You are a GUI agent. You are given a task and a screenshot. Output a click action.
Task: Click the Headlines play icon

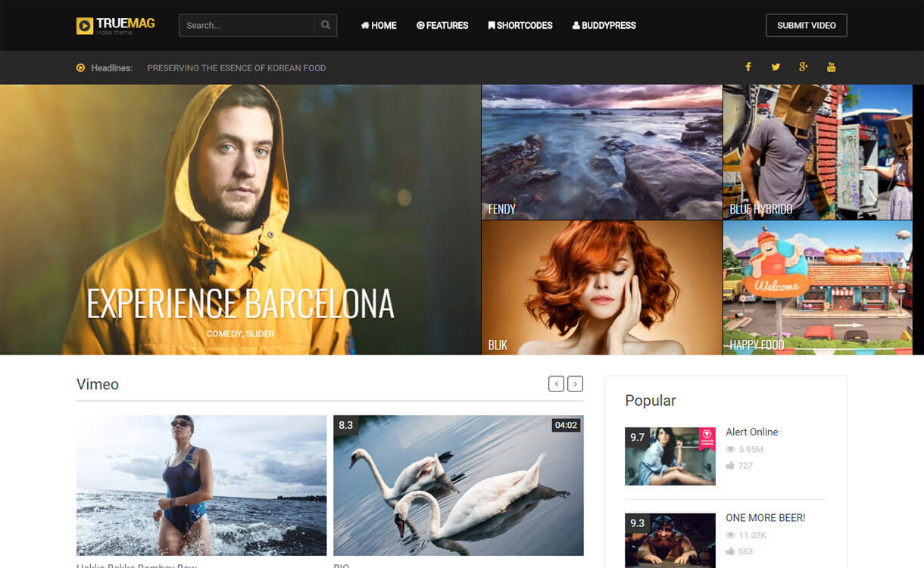(x=81, y=67)
